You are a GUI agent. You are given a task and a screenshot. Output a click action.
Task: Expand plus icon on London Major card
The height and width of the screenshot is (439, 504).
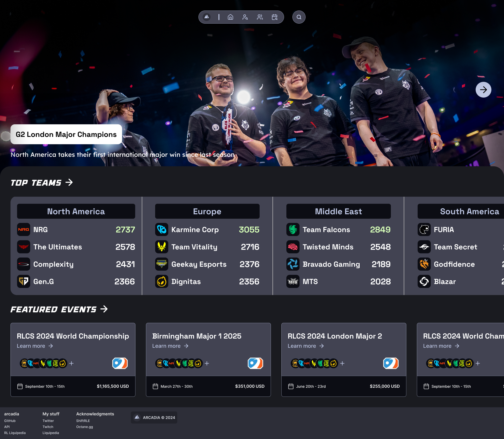[x=342, y=363]
